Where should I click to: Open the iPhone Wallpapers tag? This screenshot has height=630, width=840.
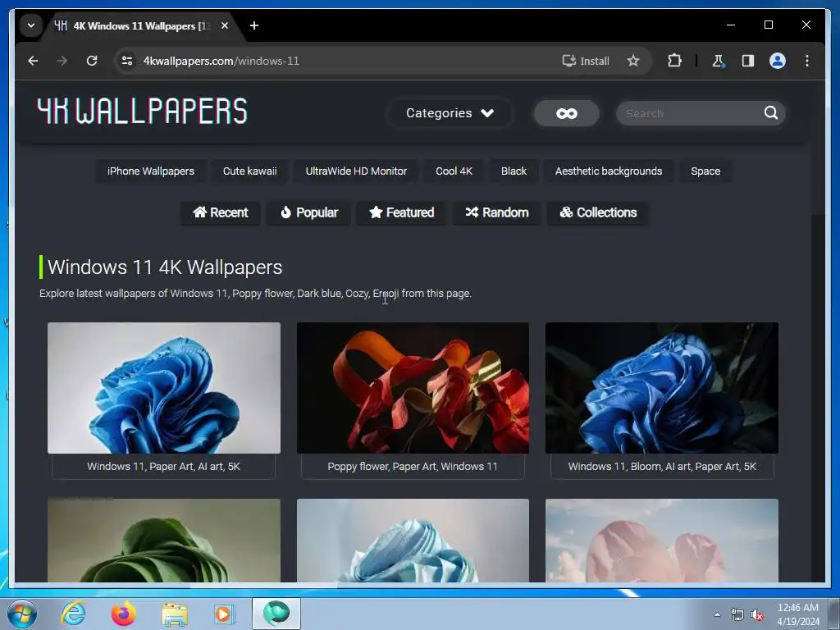click(151, 171)
